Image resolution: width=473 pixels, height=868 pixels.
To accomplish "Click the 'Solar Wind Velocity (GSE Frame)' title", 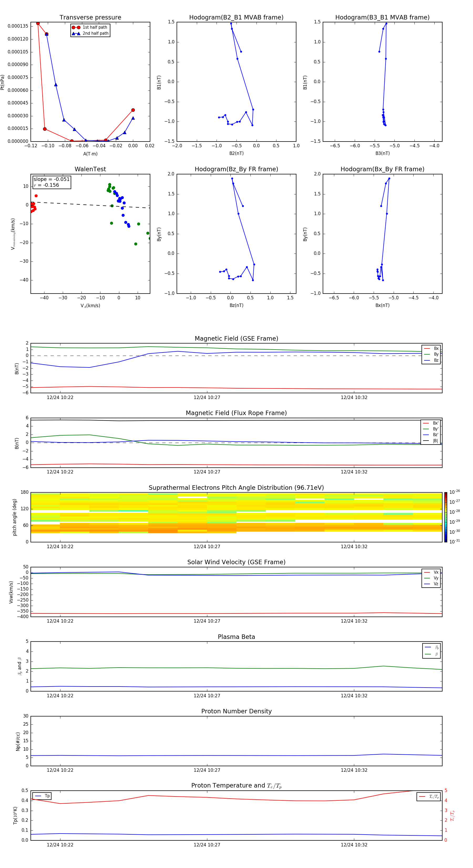I will [236, 562].
